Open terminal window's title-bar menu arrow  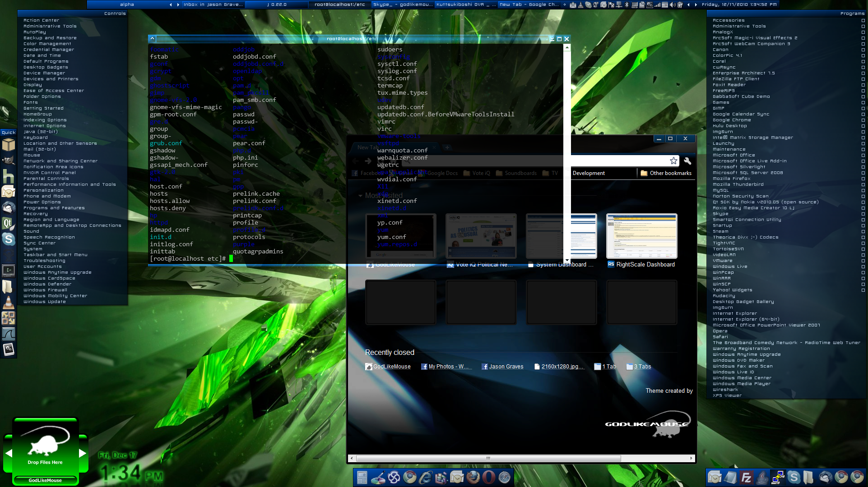pyautogui.click(x=152, y=39)
